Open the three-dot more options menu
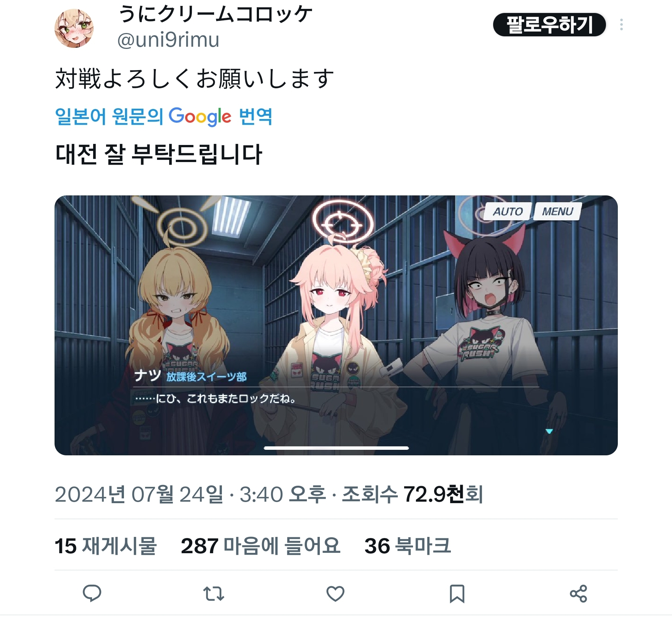 pos(621,25)
